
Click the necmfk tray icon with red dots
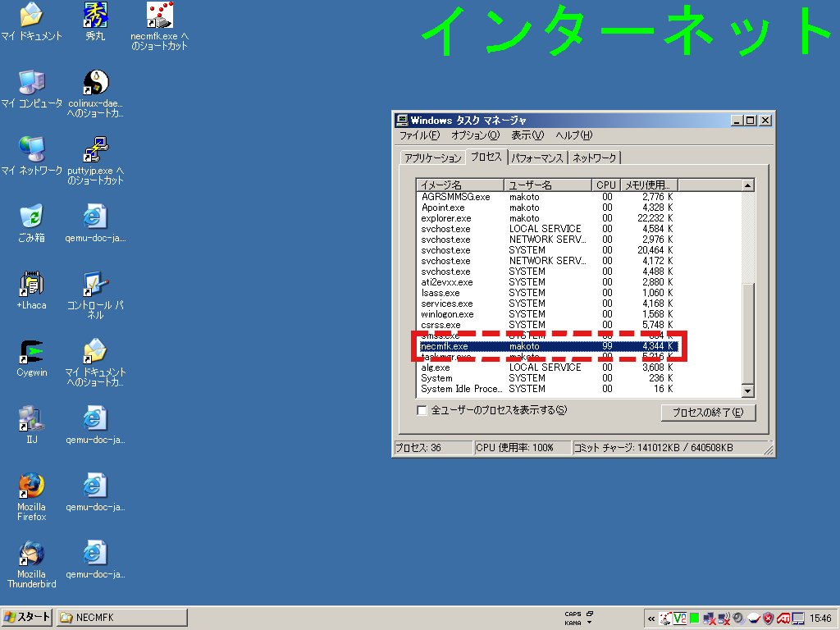tap(665, 619)
